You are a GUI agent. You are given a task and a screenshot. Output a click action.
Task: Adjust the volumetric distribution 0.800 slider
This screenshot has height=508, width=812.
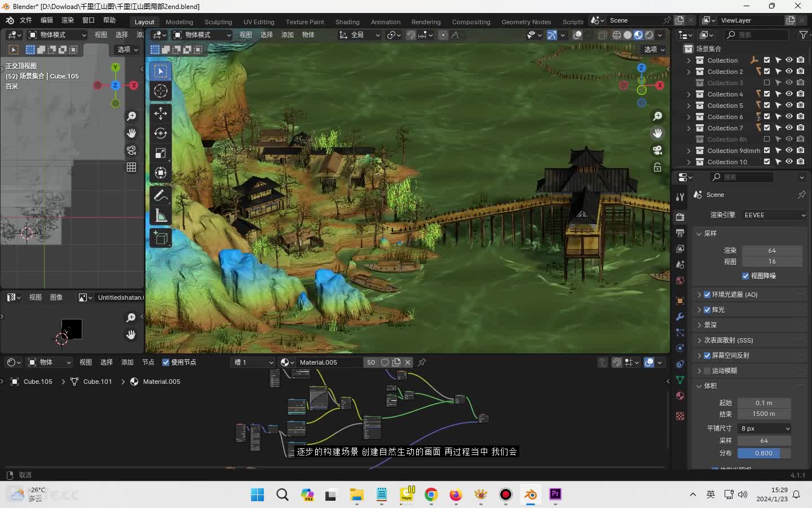764,453
